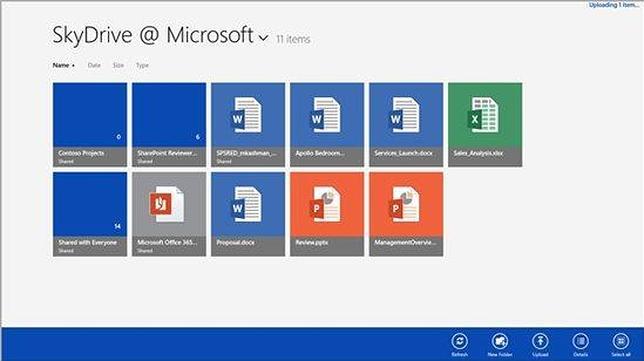The width and height of the screenshot is (644, 361).
Task: Open the Proposal.docx Word tile
Action: tap(248, 214)
